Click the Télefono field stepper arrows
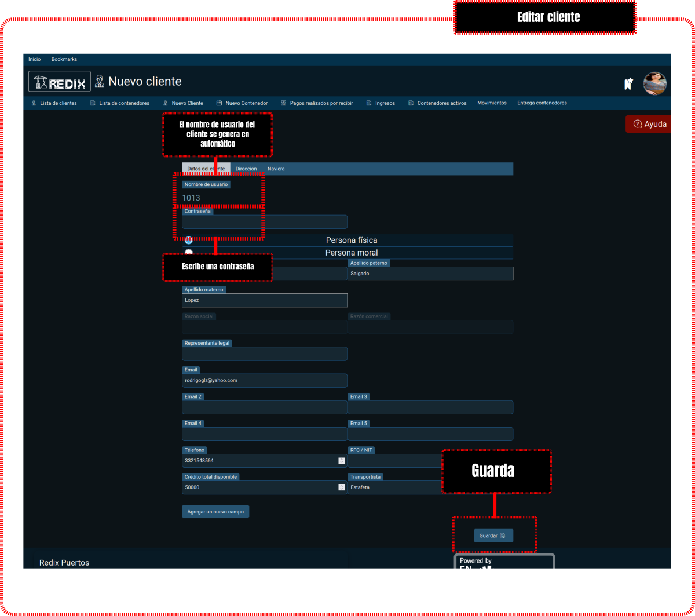Image resolution: width=695 pixels, height=616 pixels. pos(341,461)
